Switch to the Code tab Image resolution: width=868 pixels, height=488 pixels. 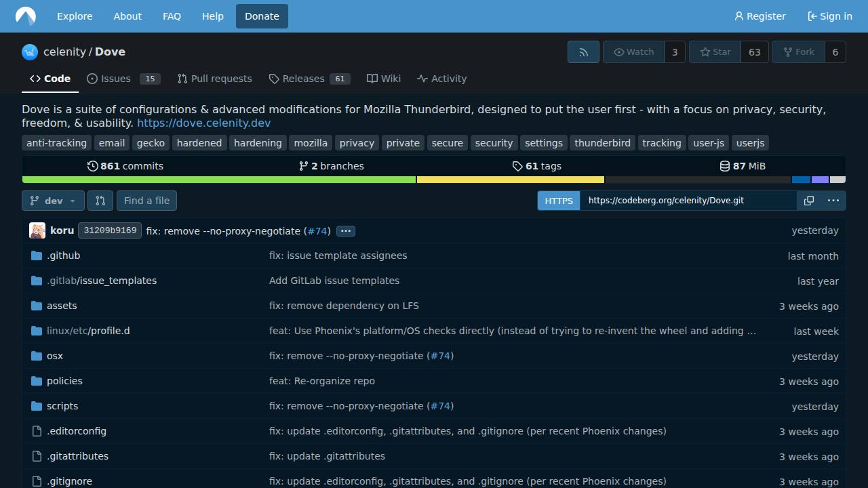pos(50,79)
